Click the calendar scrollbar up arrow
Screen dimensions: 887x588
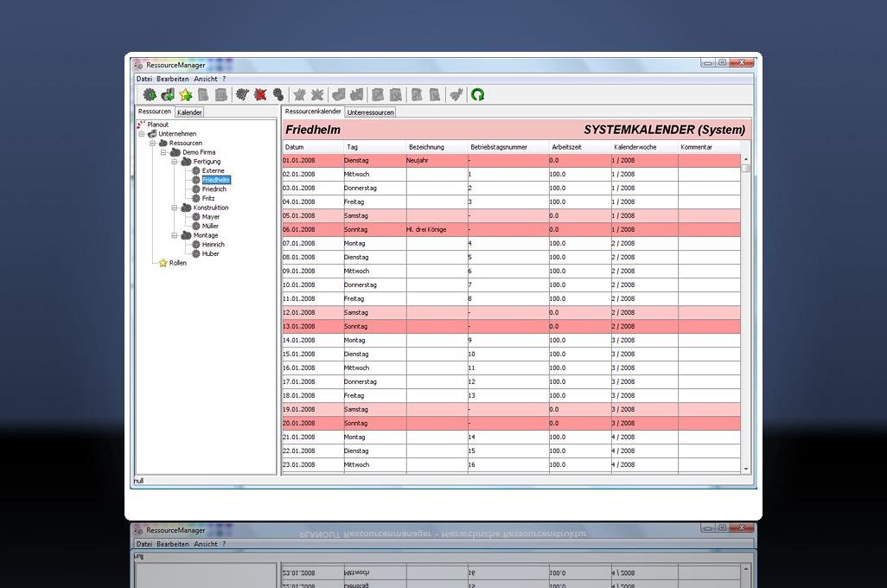pyautogui.click(x=745, y=160)
